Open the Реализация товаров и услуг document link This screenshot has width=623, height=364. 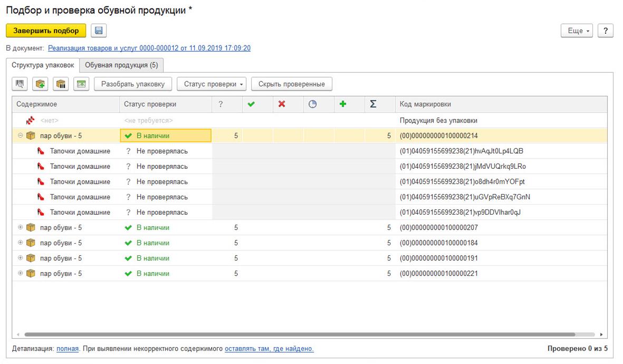tap(149, 48)
